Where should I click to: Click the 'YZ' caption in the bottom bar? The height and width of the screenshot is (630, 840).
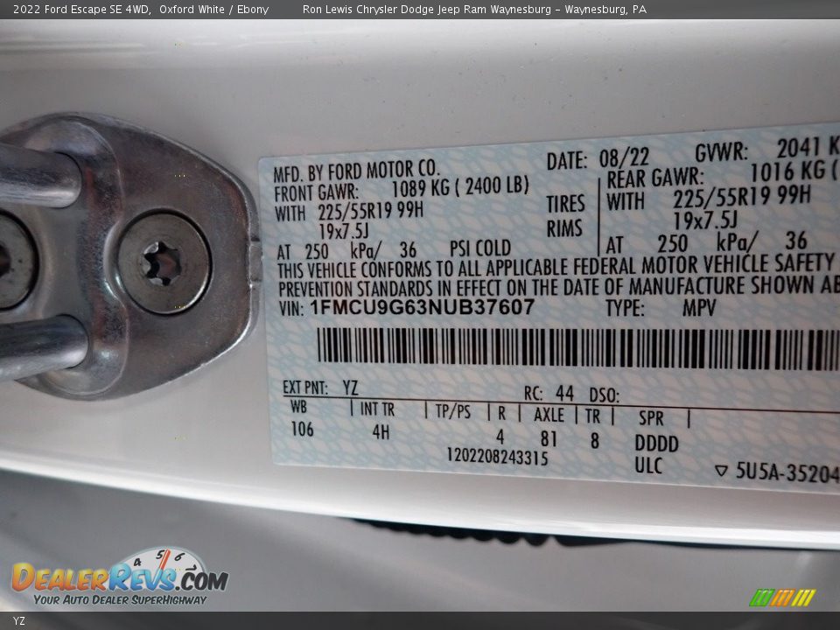pyautogui.click(x=18, y=621)
